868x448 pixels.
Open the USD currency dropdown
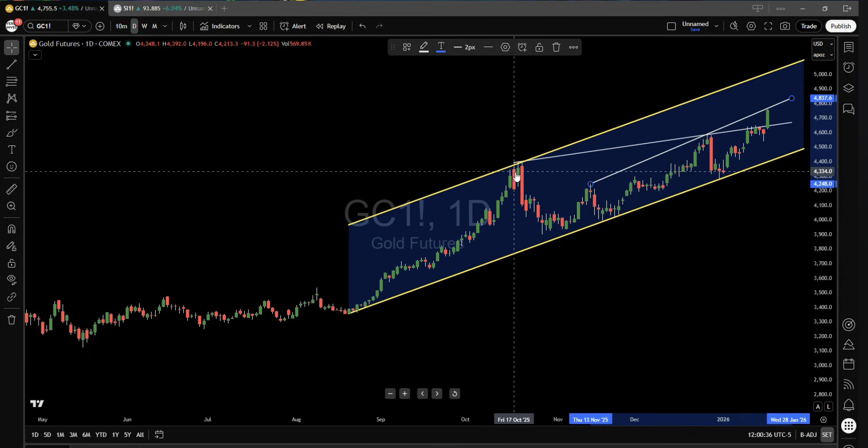(823, 44)
